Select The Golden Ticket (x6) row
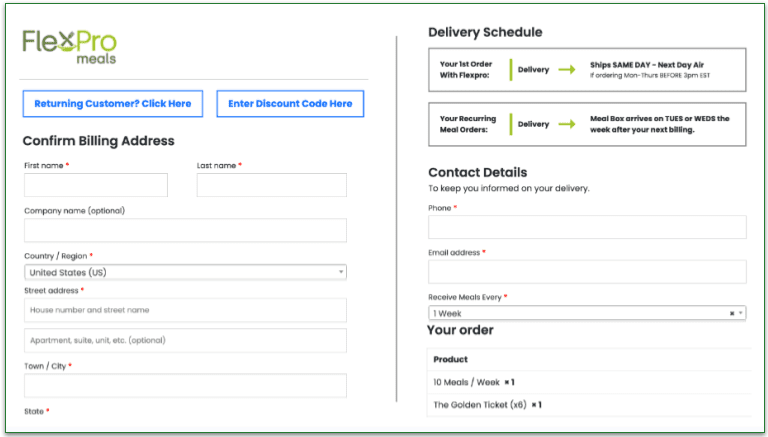 [589, 405]
